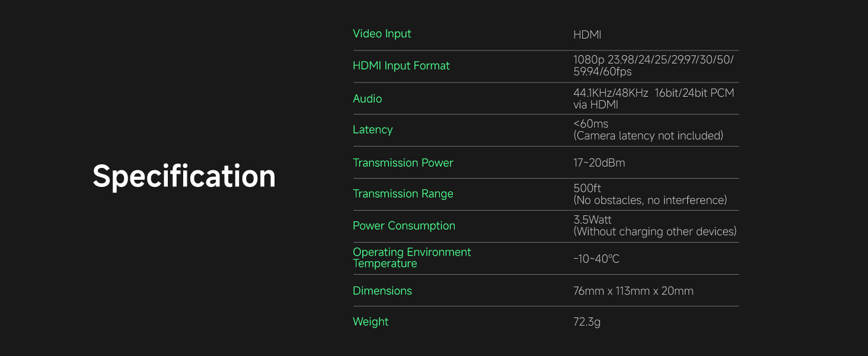The height and width of the screenshot is (356, 868).
Task: Select the Operating Environment Temperature label
Action: tap(411, 258)
